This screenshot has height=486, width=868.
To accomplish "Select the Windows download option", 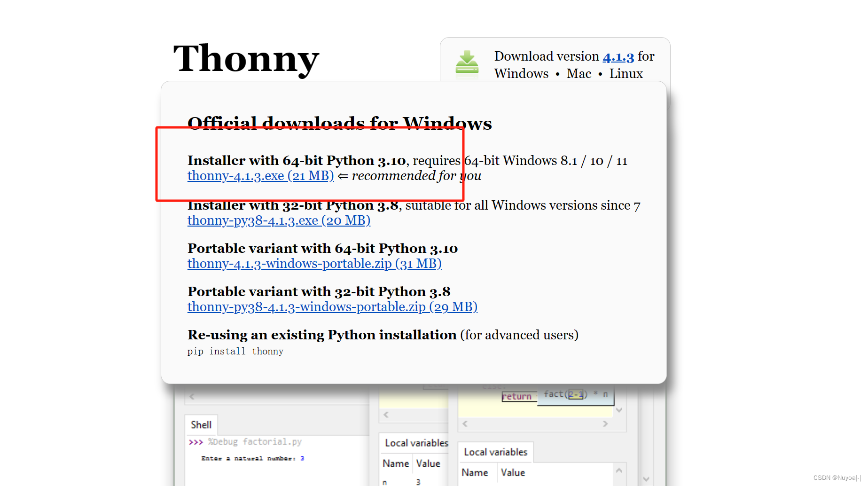I will point(521,74).
